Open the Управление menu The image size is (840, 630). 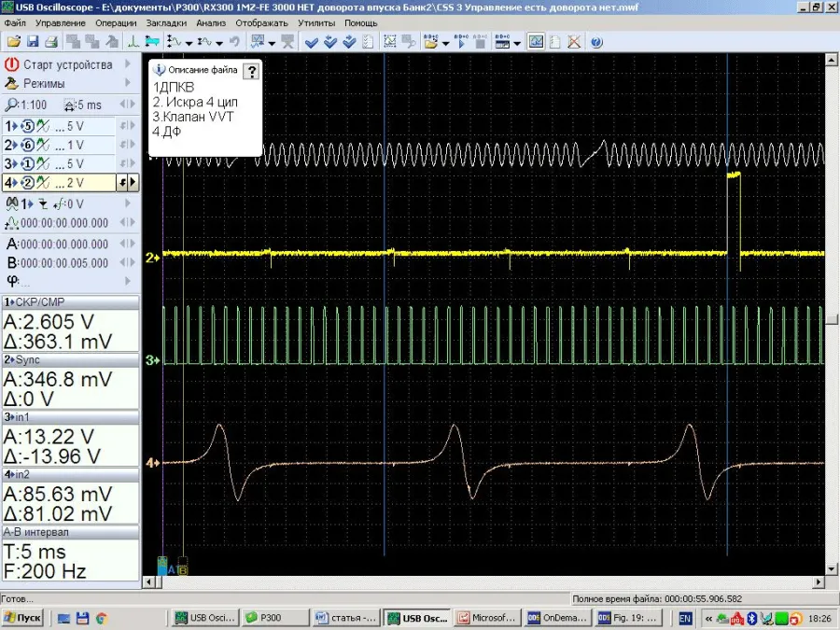[x=60, y=23]
